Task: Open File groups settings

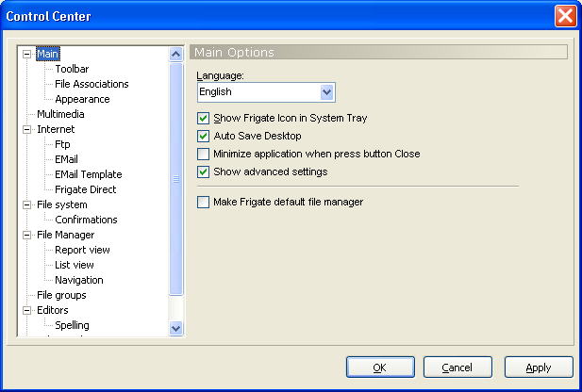Action: pyautogui.click(x=61, y=295)
